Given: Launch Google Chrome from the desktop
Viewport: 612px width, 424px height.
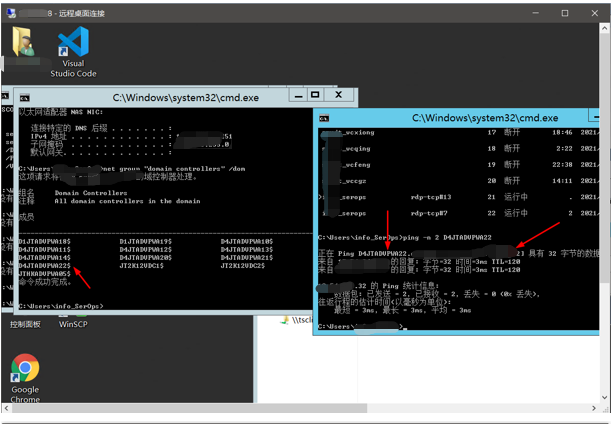Looking at the screenshot, I should pos(25,368).
